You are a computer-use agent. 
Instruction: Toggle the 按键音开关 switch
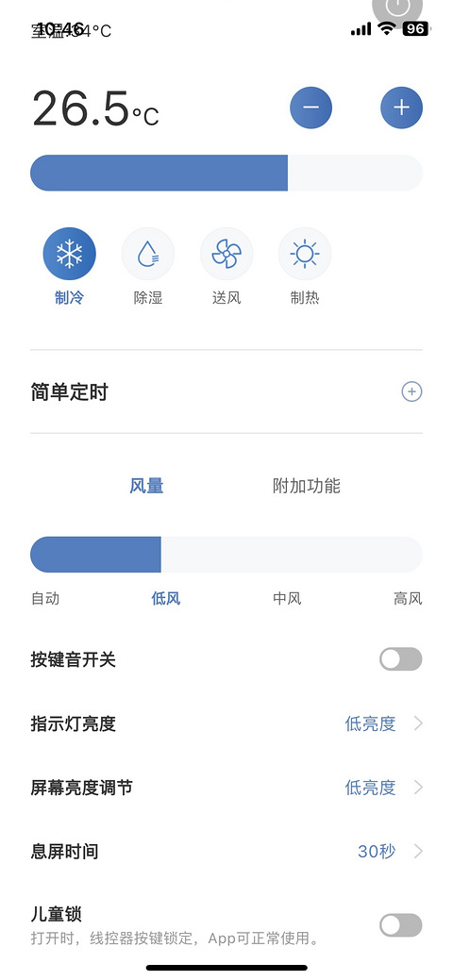point(400,659)
